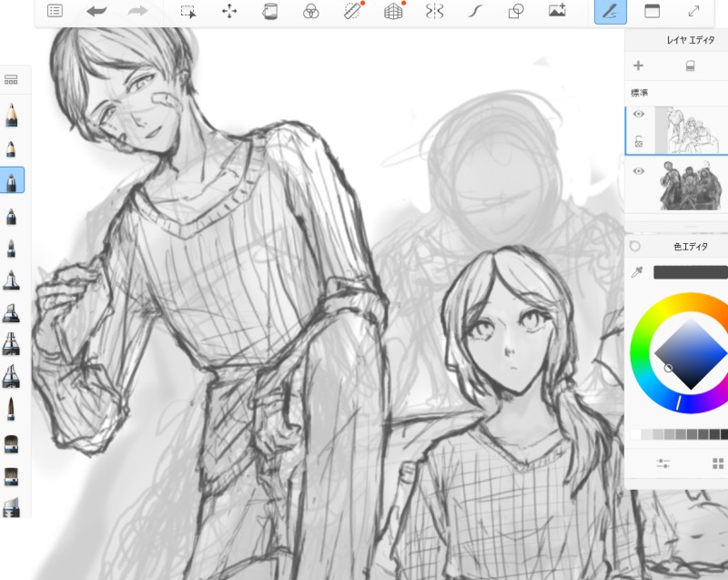Click inside the saturation diamond
This screenshot has width=728, height=580.
pos(691,354)
